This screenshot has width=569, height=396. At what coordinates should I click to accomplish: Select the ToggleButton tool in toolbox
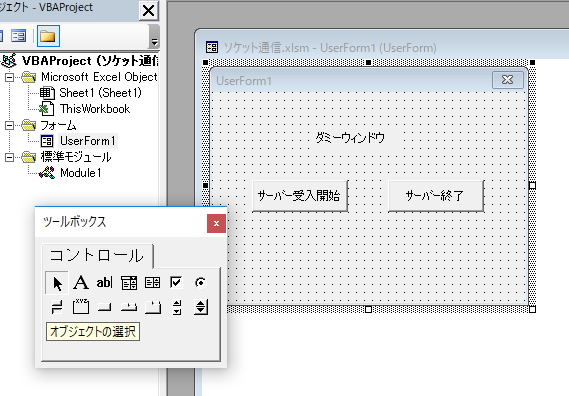point(57,307)
